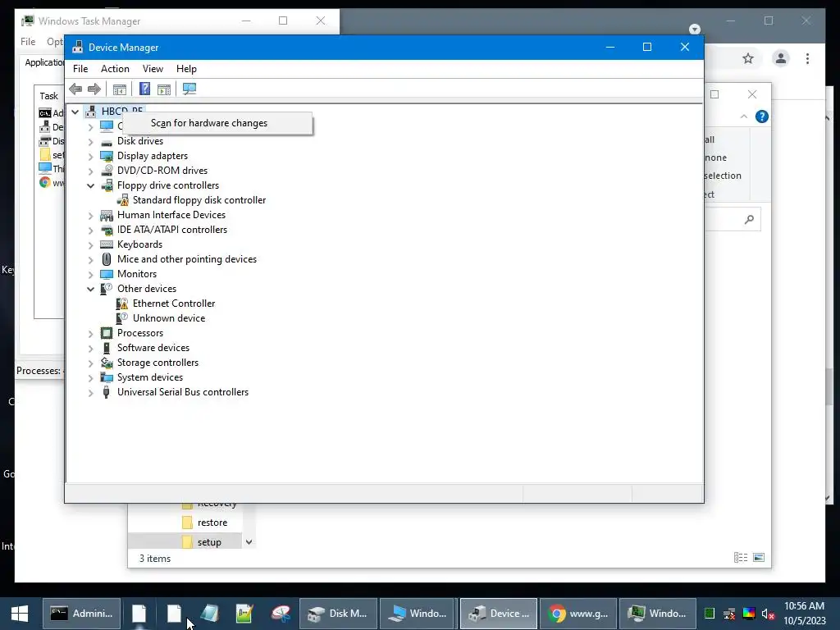This screenshot has height=630, width=840.
Task: Click the muted volume icon in system tray
Action: tap(768, 614)
